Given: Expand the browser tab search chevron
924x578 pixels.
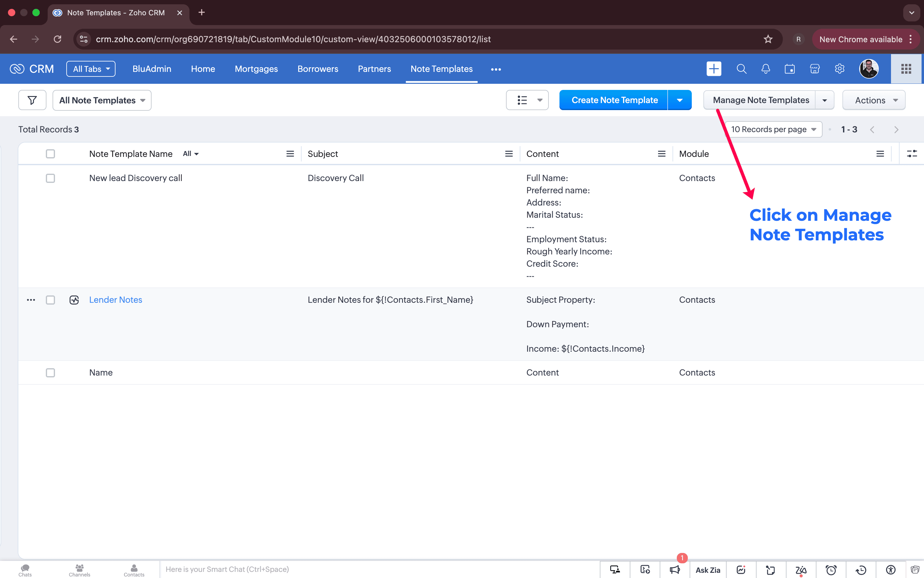Looking at the screenshot, I should pyautogui.click(x=911, y=13).
